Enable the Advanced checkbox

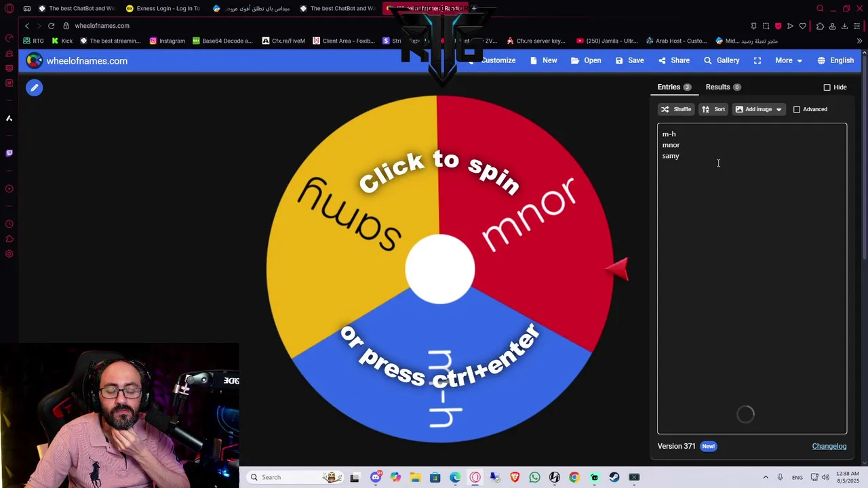tap(797, 109)
